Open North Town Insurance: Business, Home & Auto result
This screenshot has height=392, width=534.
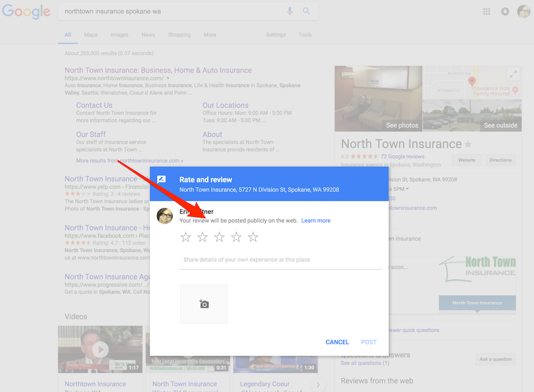(x=159, y=70)
